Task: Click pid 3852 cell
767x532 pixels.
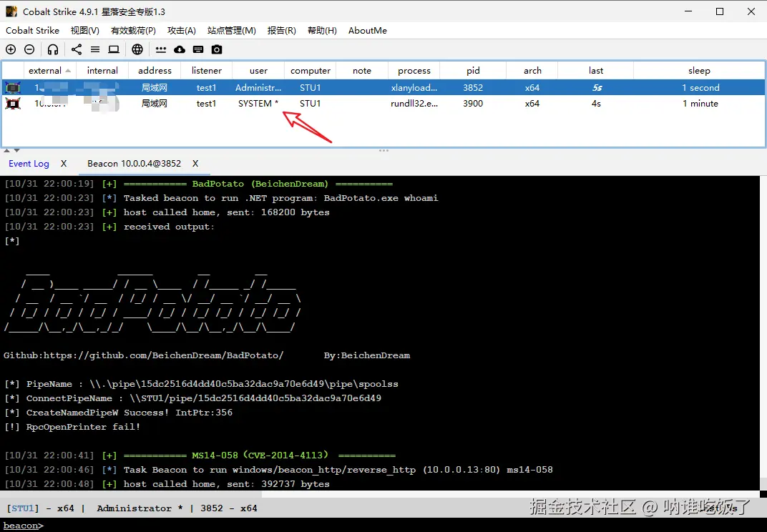Action: pos(473,88)
